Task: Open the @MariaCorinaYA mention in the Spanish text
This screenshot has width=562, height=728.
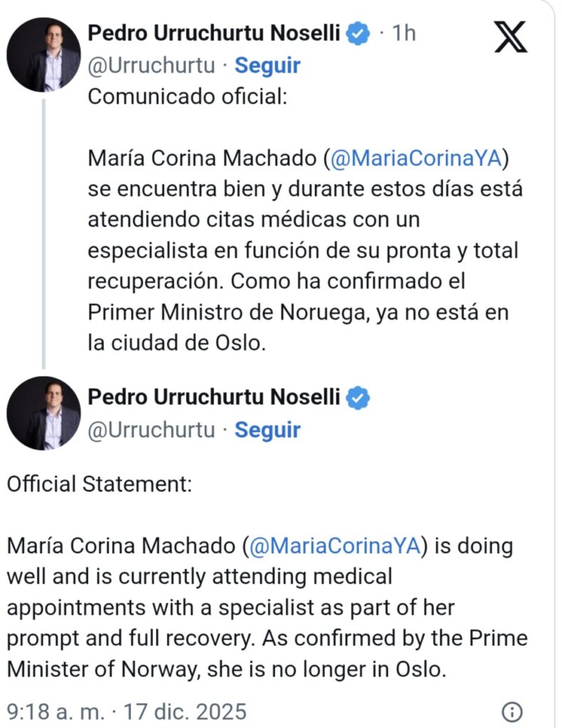Action: coord(416,158)
